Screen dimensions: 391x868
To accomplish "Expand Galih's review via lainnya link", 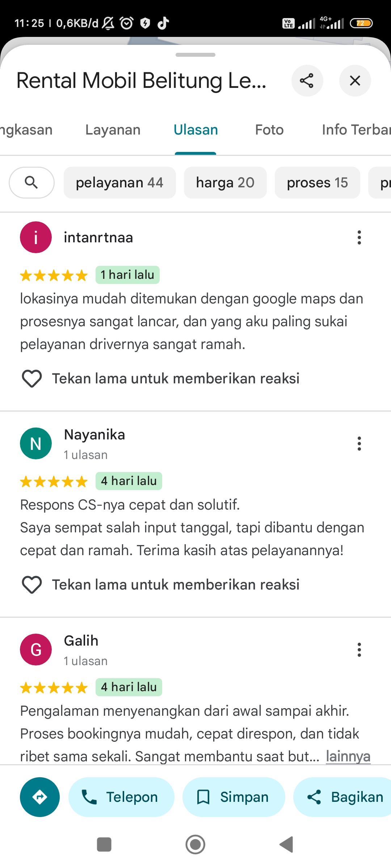I will (348, 756).
